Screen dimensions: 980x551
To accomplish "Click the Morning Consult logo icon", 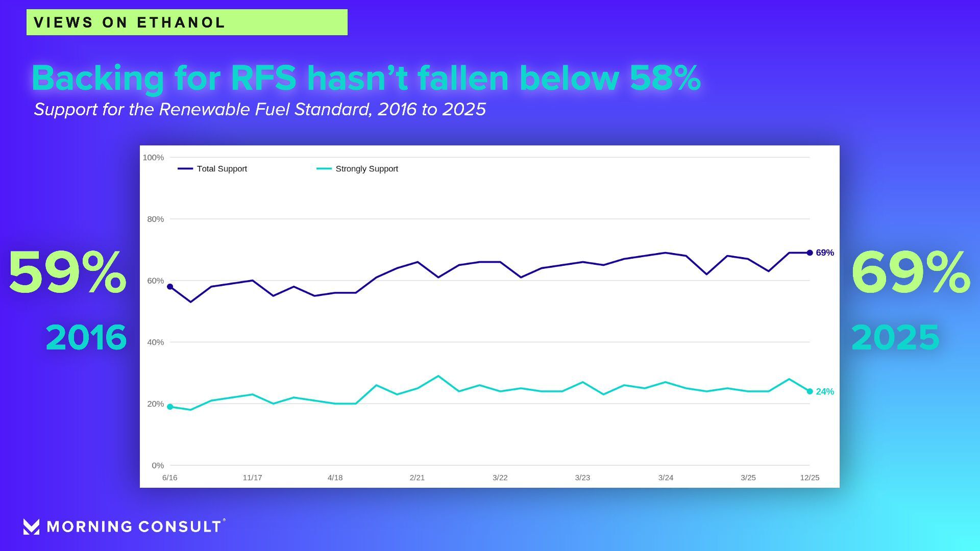I will [x=31, y=527].
